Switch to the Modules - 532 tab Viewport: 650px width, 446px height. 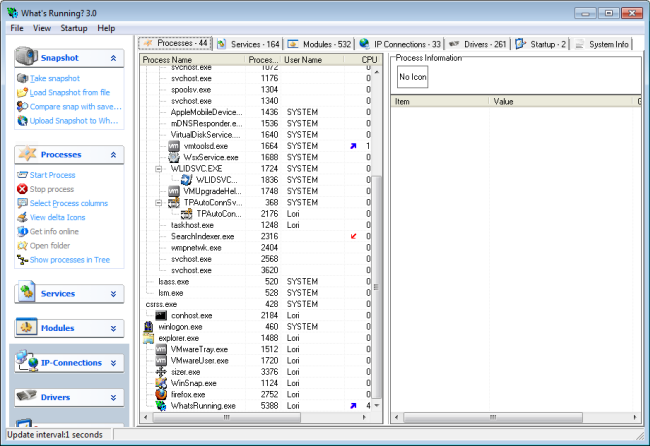click(319, 44)
